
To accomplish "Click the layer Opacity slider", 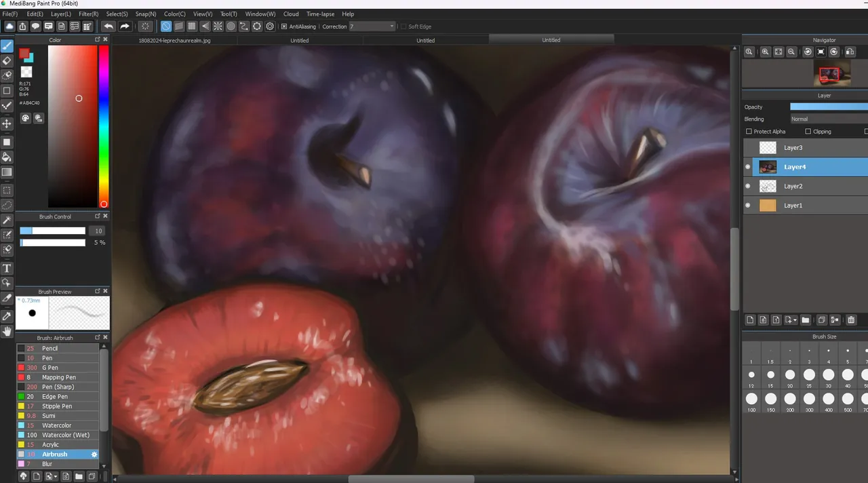I will [829, 107].
